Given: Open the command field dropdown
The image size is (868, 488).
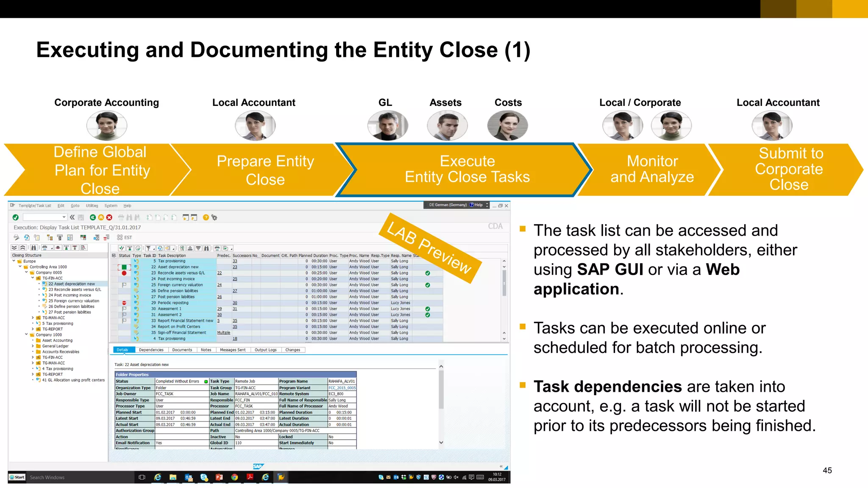Looking at the screenshot, I should tap(64, 217).
